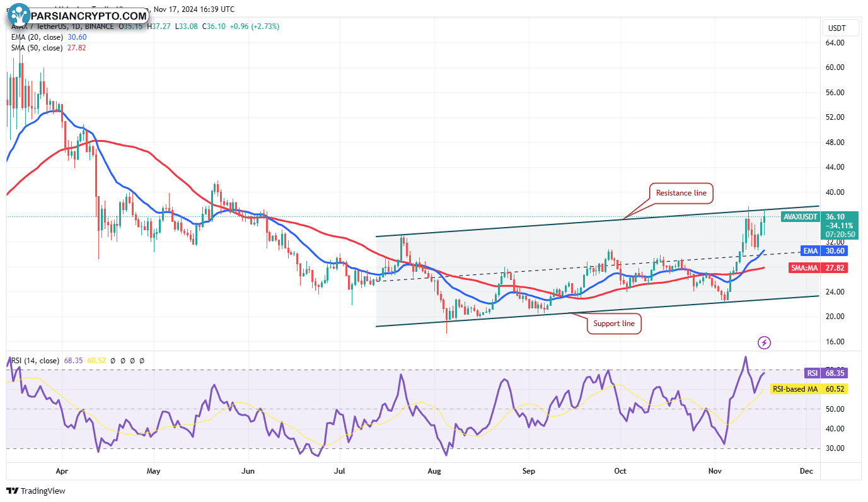Image resolution: width=868 pixels, height=502 pixels.
Task: Click the +0.96 (+2.73%) change value
Action: tap(253, 26)
